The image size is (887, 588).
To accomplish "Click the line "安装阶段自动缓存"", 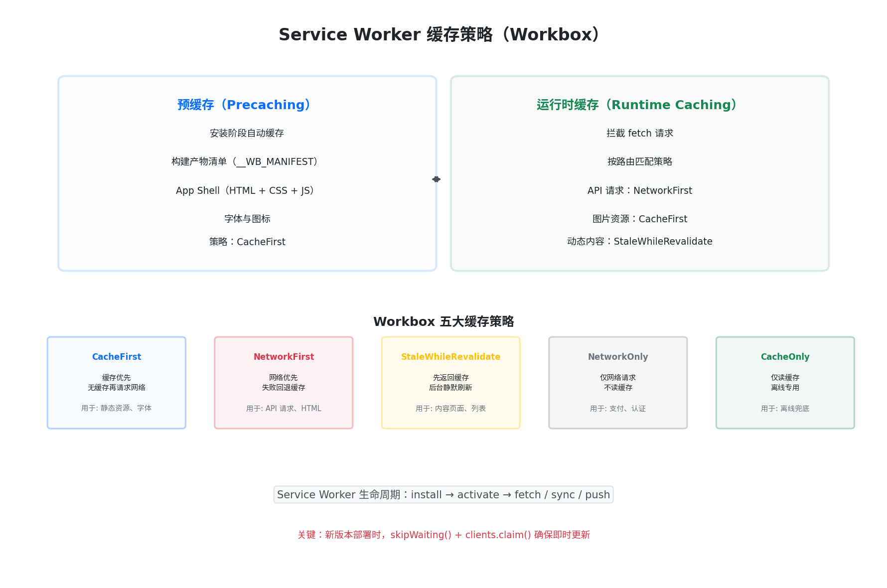I will [x=247, y=133].
